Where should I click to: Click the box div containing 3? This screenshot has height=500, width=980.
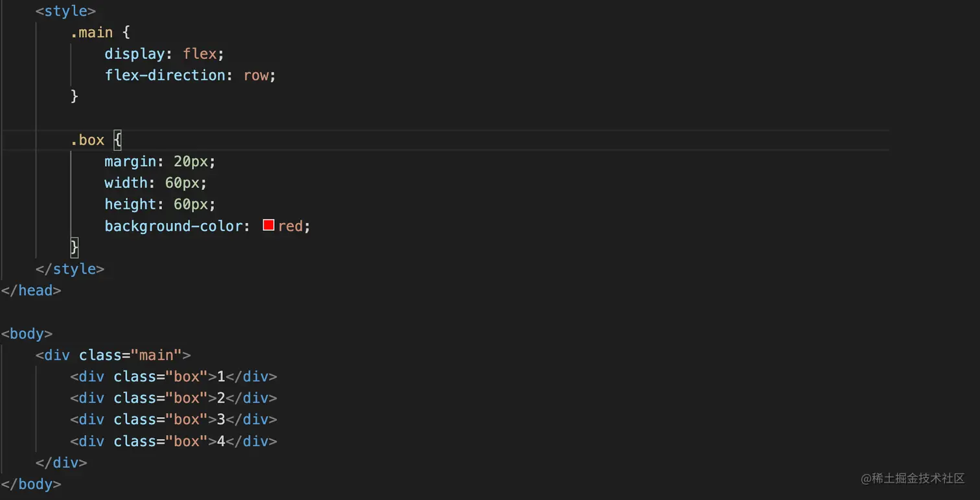pyautogui.click(x=173, y=420)
